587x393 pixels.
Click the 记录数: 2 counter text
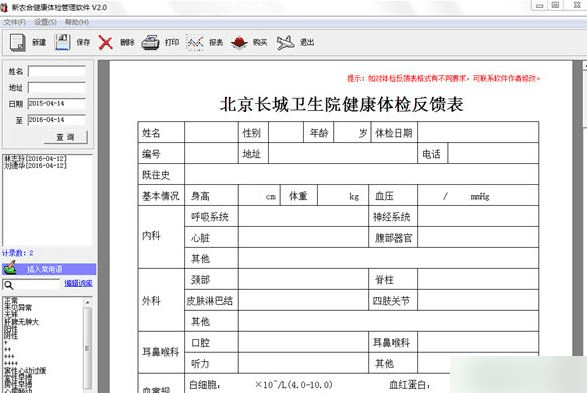[18, 253]
